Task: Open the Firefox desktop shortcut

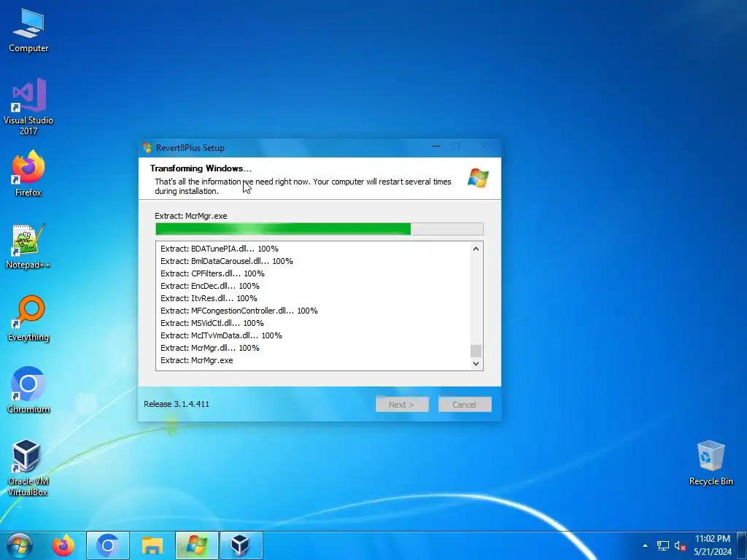Action: [x=28, y=174]
